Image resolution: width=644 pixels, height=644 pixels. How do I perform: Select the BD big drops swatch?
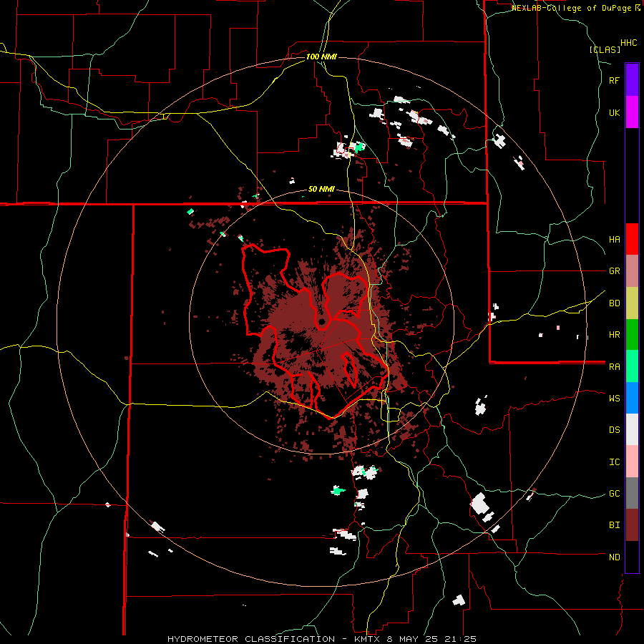[632, 303]
